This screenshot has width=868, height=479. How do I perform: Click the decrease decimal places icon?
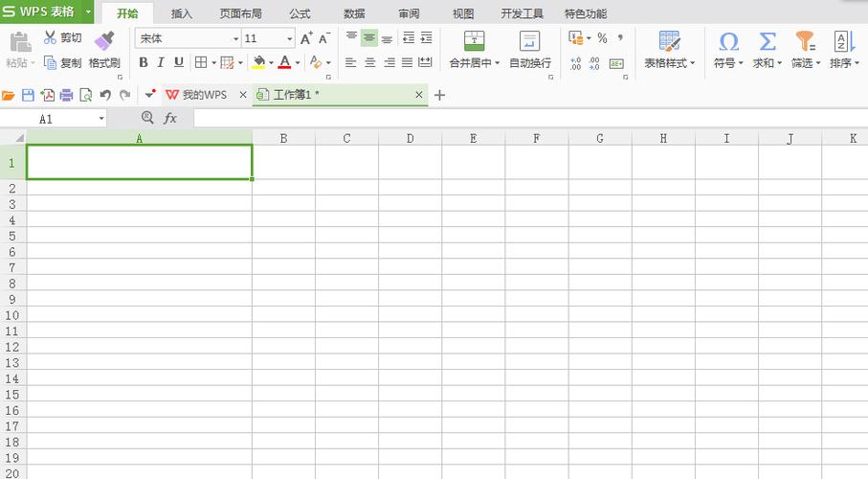[594, 63]
